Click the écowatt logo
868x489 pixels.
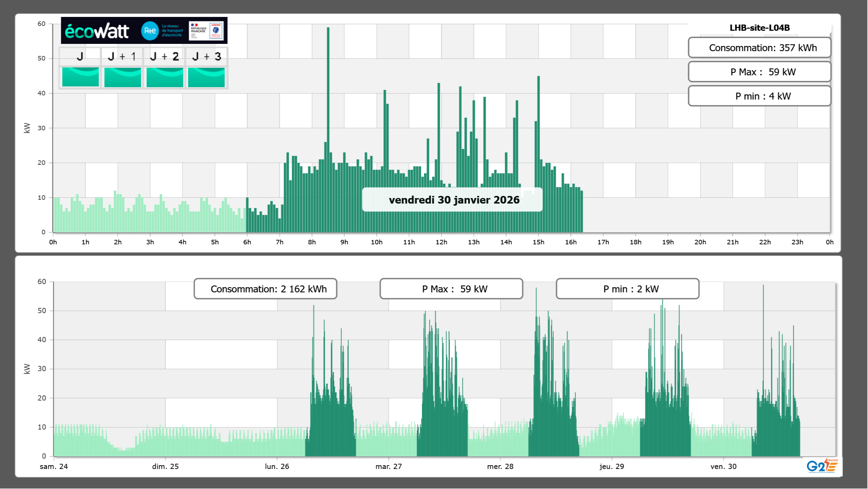(x=97, y=31)
